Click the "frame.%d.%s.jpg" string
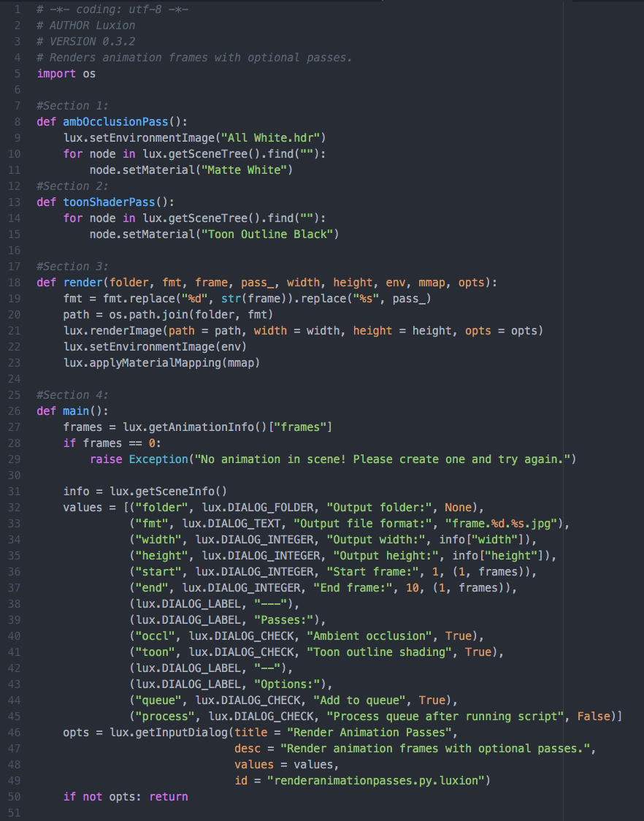The height and width of the screenshot is (821, 644). 501,524
